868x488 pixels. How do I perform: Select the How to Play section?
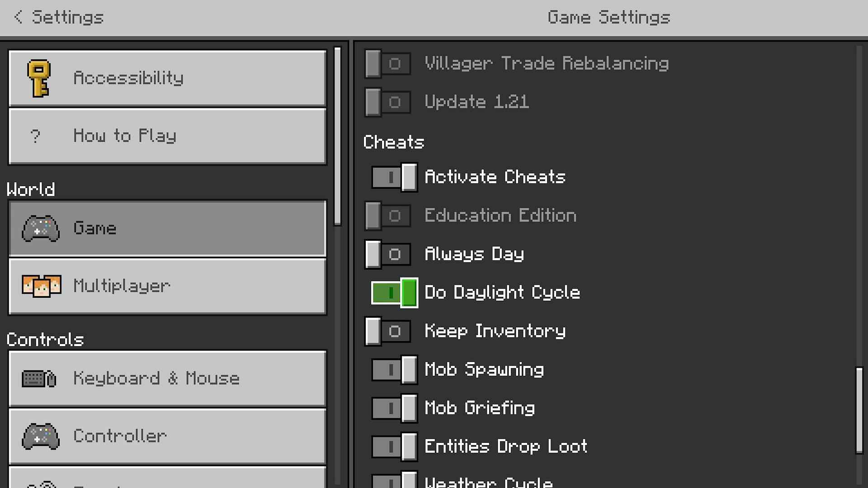[167, 136]
